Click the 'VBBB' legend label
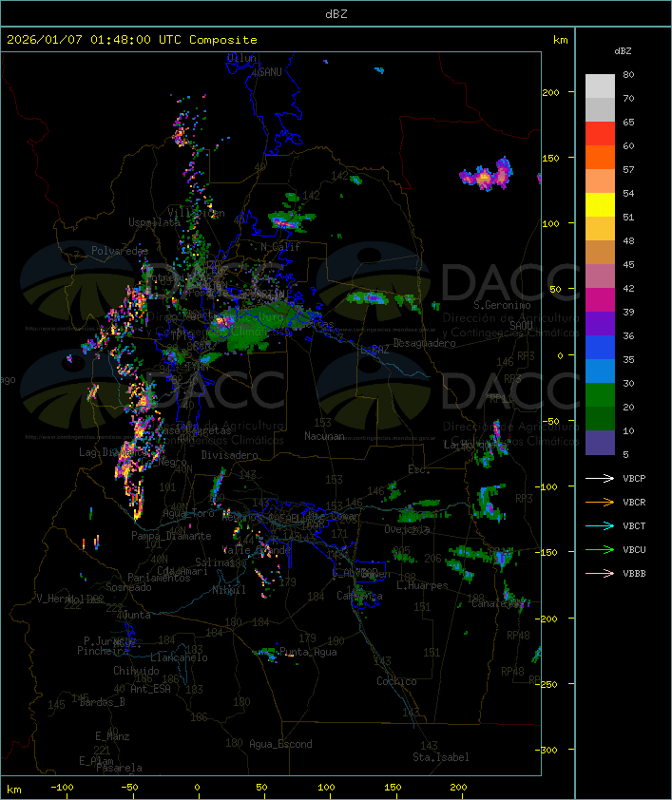This screenshot has width=672, height=800. 634,573
